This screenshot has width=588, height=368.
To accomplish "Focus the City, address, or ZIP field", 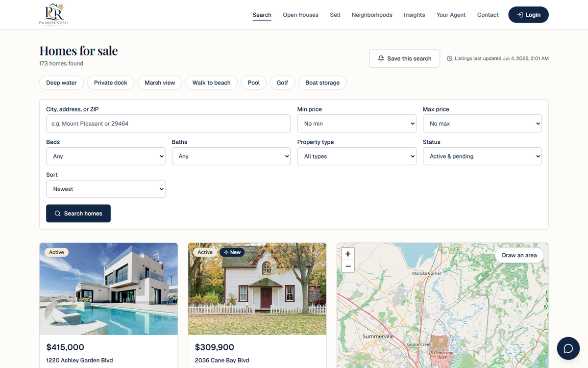I will pyautogui.click(x=168, y=124).
